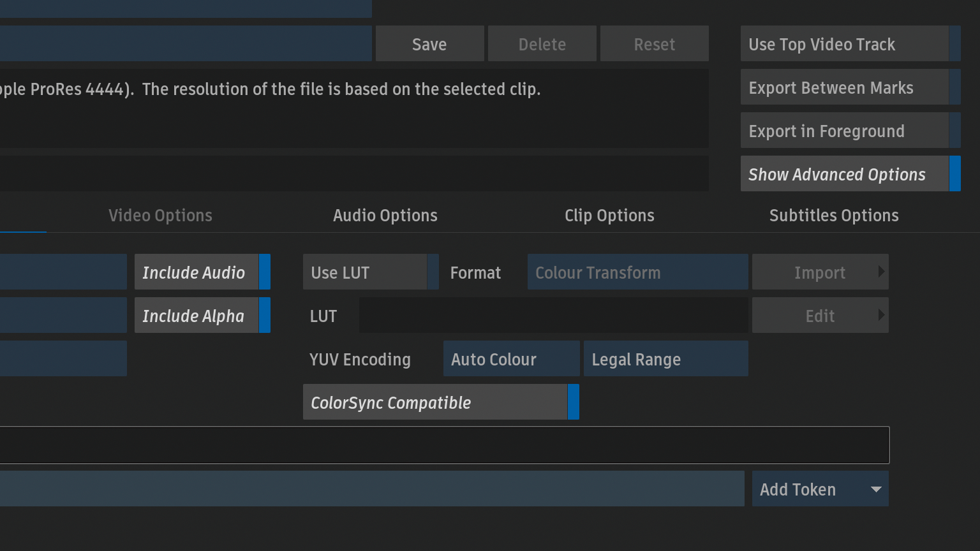Expand the Edit LUT menu arrow
This screenshot has height=551, width=980.
click(881, 315)
